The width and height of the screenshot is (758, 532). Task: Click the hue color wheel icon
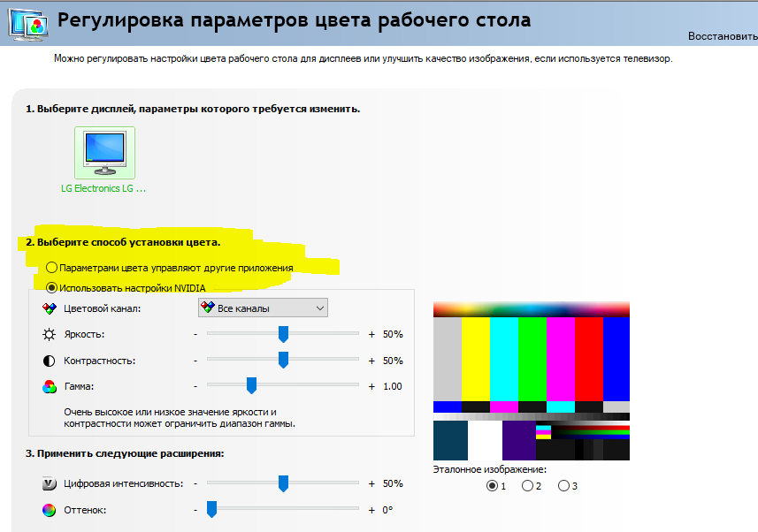coord(50,510)
